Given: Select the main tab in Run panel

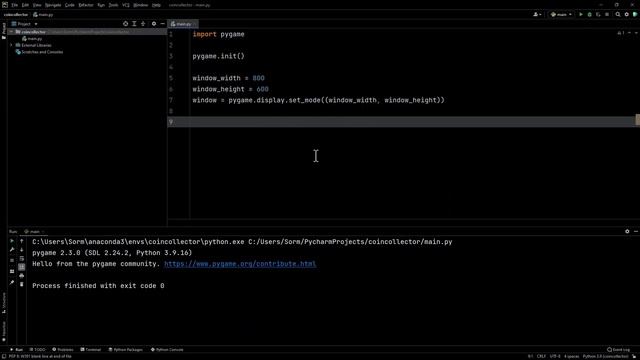Looking at the screenshot, I should 34,231.
